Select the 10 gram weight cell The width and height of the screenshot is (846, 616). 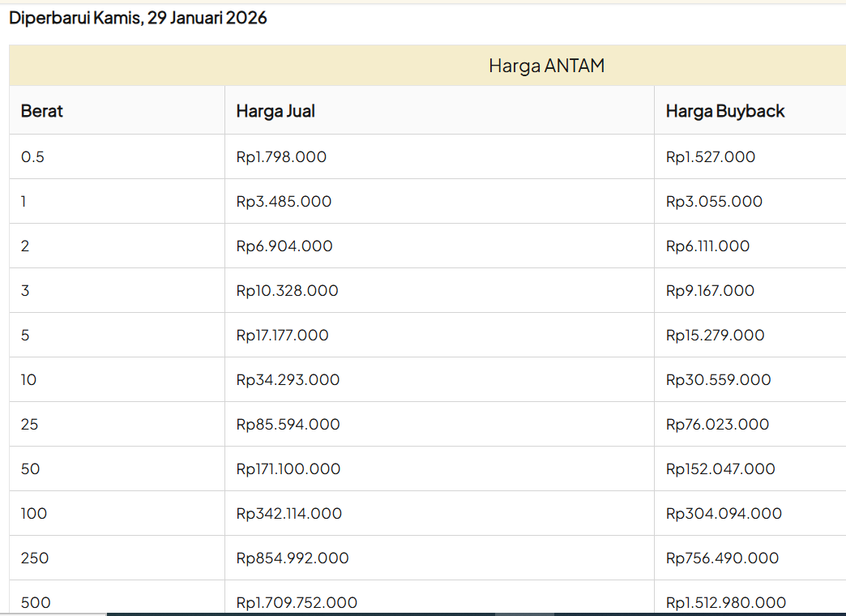[x=29, y=380]
